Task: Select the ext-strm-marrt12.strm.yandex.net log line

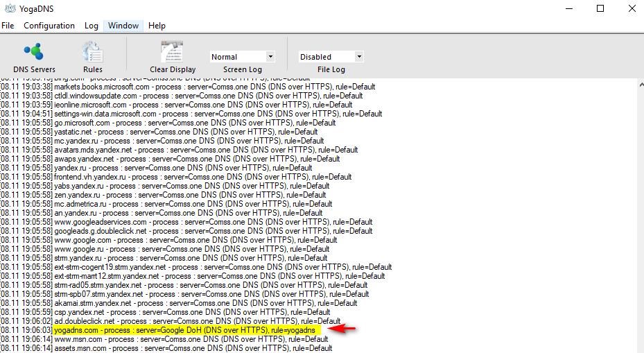Action: pyautogui.click(x=193, y=277)
